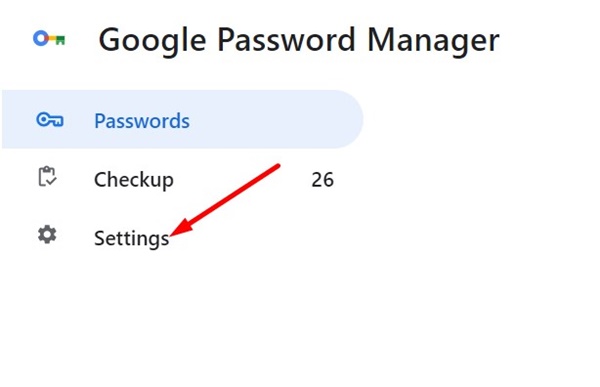Click the Settings label the red arrow points to

click(x=132, y=238)
